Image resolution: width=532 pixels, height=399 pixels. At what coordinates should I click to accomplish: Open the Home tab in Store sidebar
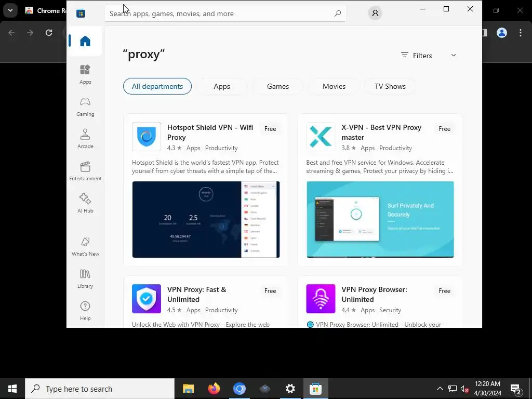click(x=85, y=41)
